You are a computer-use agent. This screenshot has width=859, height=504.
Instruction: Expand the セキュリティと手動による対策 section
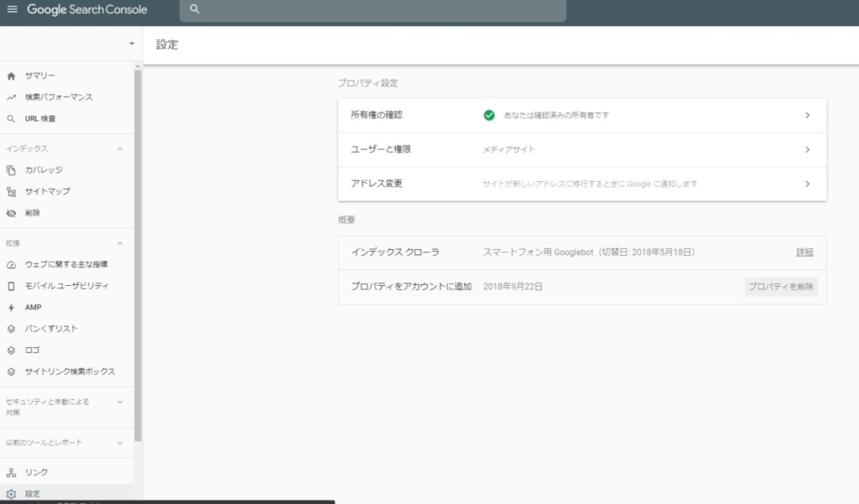point(119,402)
